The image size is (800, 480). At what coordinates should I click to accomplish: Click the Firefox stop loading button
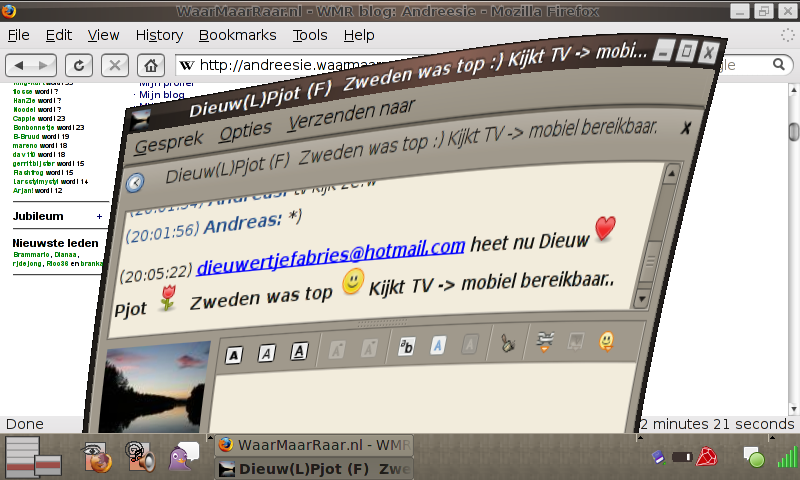[115, 65]
